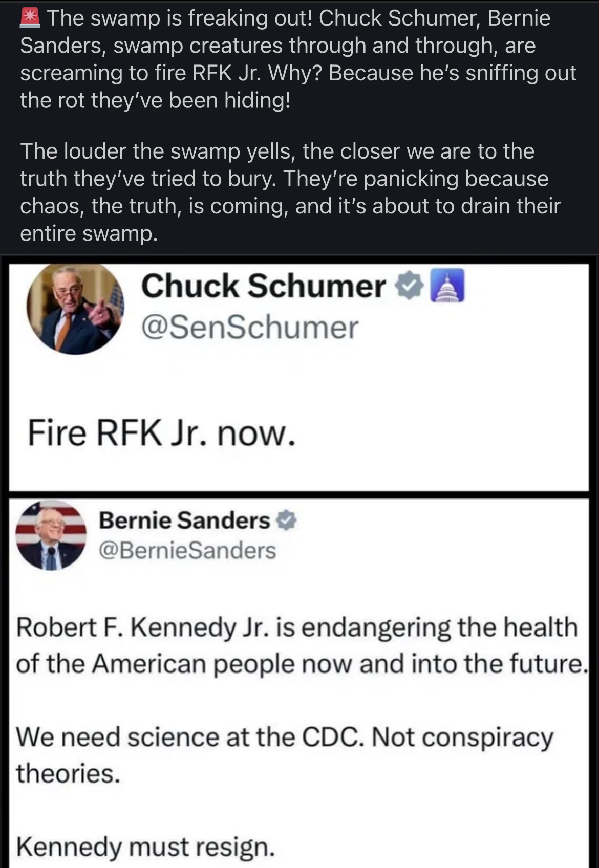Viewport: 599px width, 868px height.
Task: Click the Capitol building government badge
Action: click(448, 286)
